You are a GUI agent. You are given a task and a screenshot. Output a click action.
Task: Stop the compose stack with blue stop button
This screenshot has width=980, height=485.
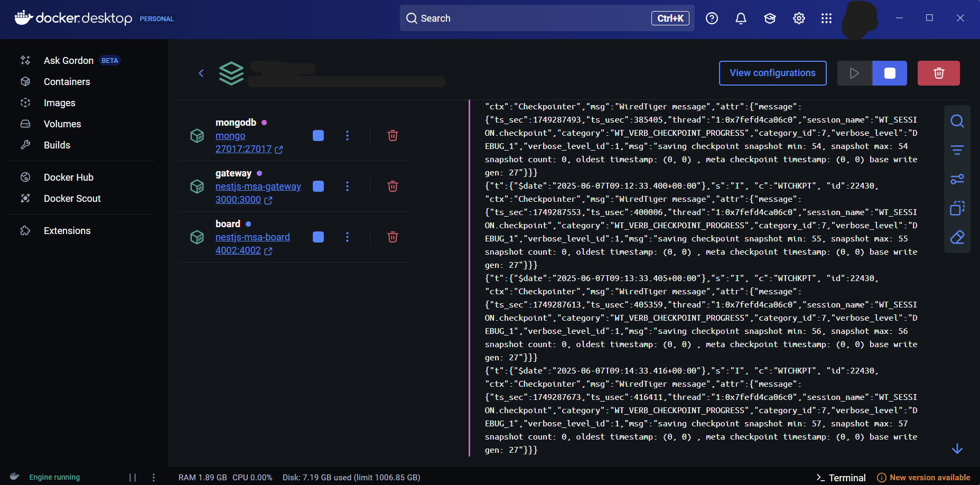[890, 73]
